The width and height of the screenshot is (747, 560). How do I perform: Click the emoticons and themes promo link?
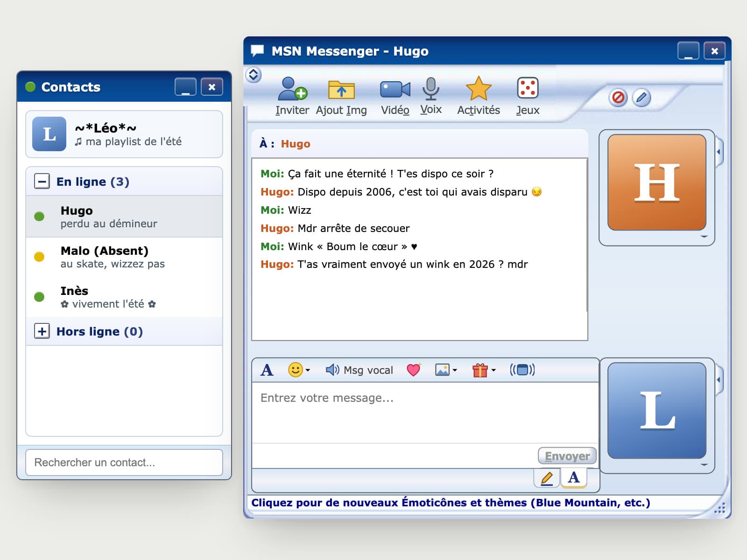(451, 503)
